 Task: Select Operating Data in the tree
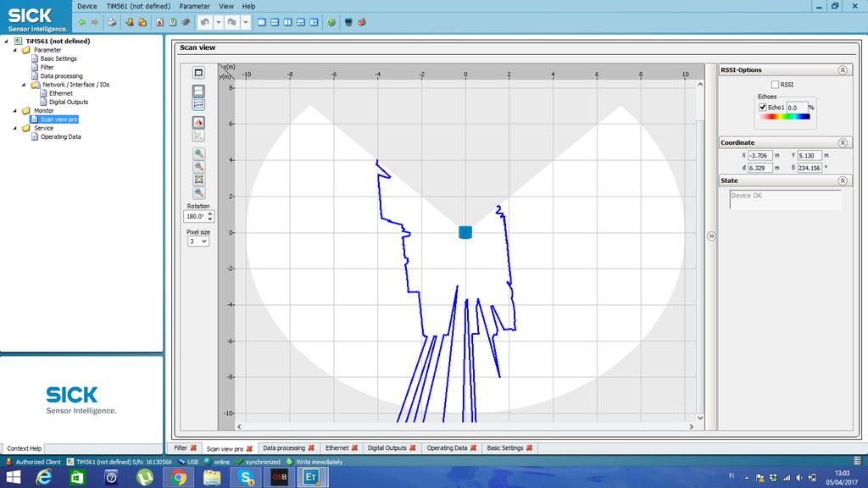click(60, 136)
